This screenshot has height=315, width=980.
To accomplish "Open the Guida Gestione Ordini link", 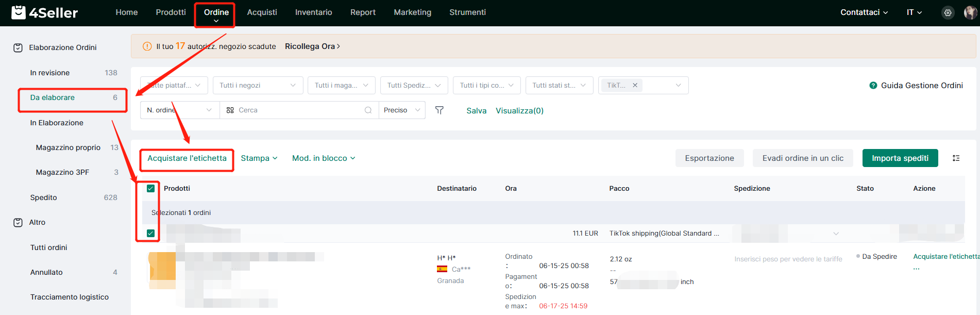I will tap(922, 86).
